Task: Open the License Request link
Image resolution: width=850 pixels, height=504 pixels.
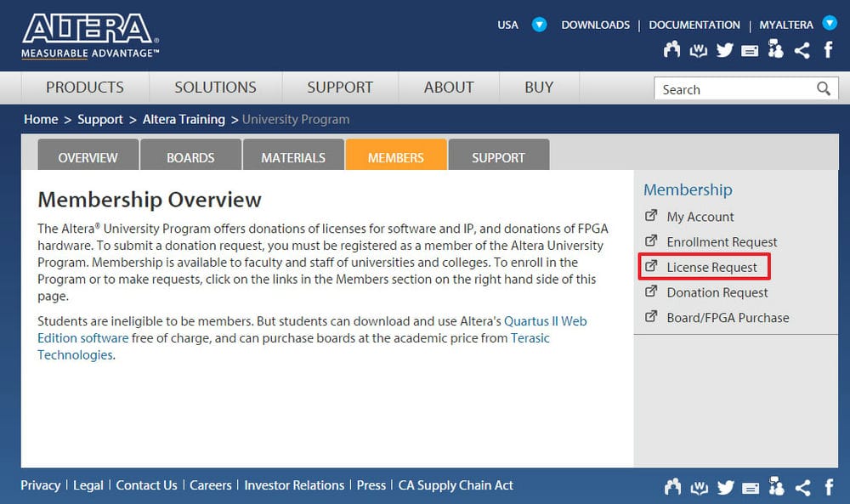Action: (711, 267)
